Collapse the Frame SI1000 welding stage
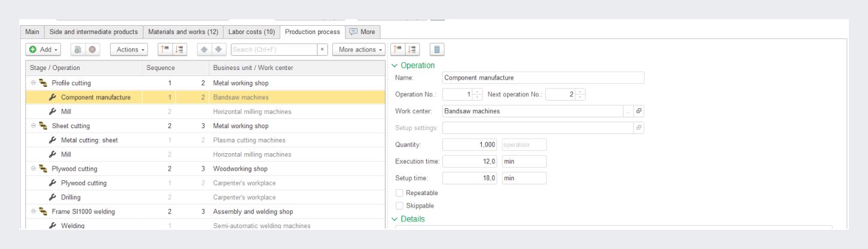The height and width of the screenshot is (249, 868). [x=33, y=212]
